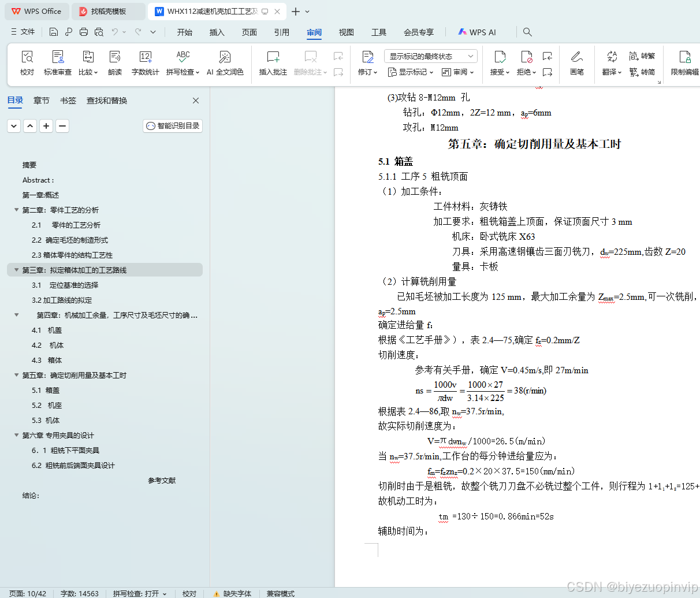Switch to 查找和替换 navigation tab
The image size is (700, 598).
coord(107,101)
